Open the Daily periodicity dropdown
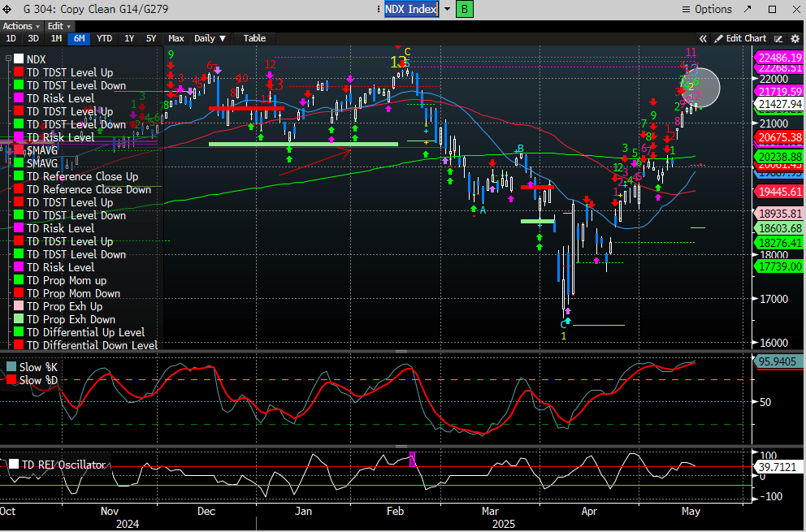Viewport: 806px width, 532px height. [x=210, y=38]
